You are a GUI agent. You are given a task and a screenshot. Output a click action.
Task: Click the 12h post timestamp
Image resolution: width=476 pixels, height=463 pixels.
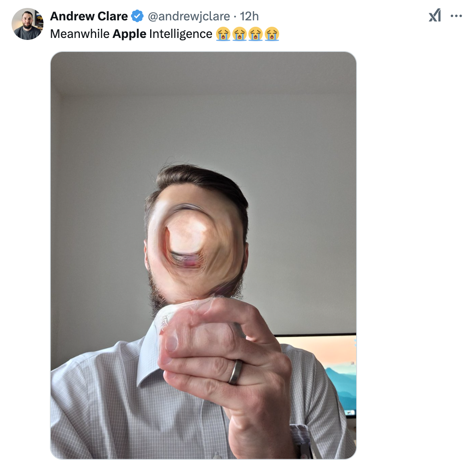[x=249, y=16]
